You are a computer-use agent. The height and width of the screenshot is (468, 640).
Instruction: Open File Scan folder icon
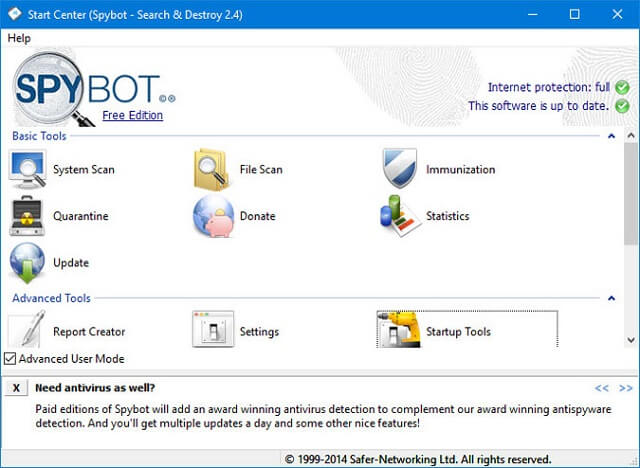point(211,169)
